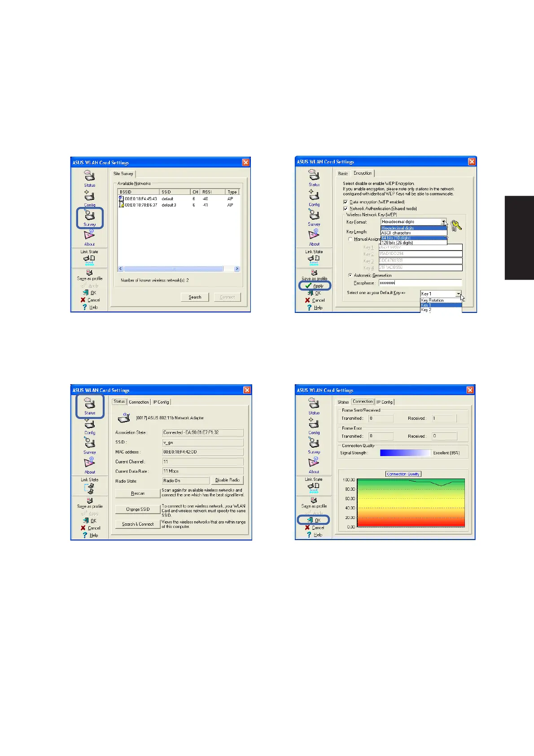Select Manual Assignment radio button
This screenshot has height=756, width=534.
(x=350, y=239)
